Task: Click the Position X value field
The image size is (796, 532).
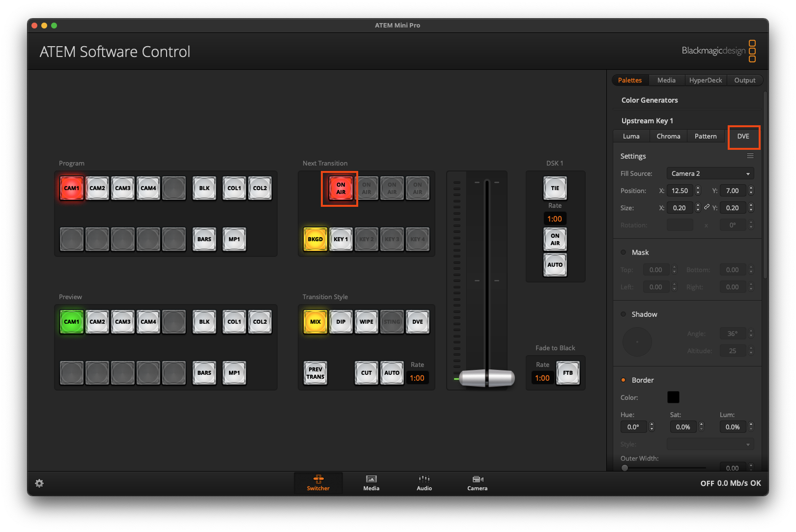Action: tap(680, 191)
